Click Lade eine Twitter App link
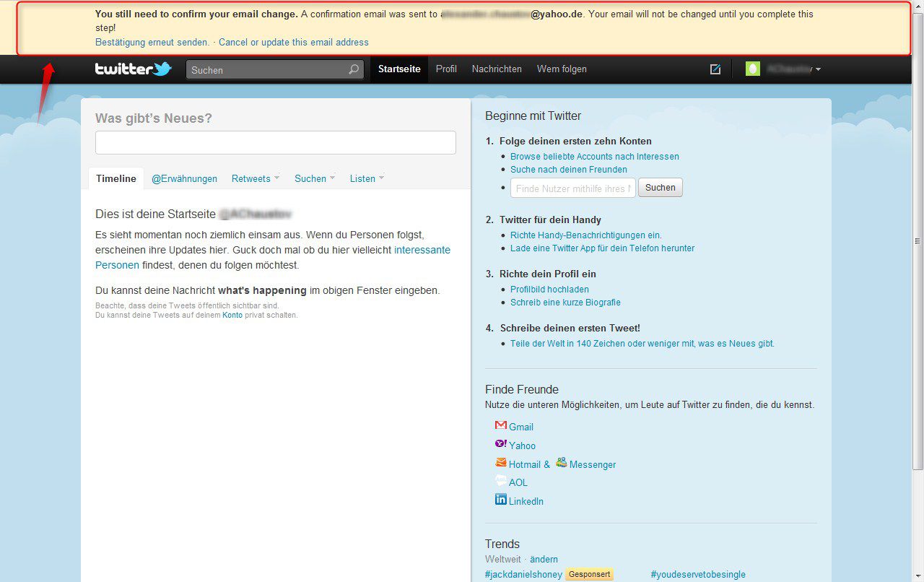 [602, 248]
